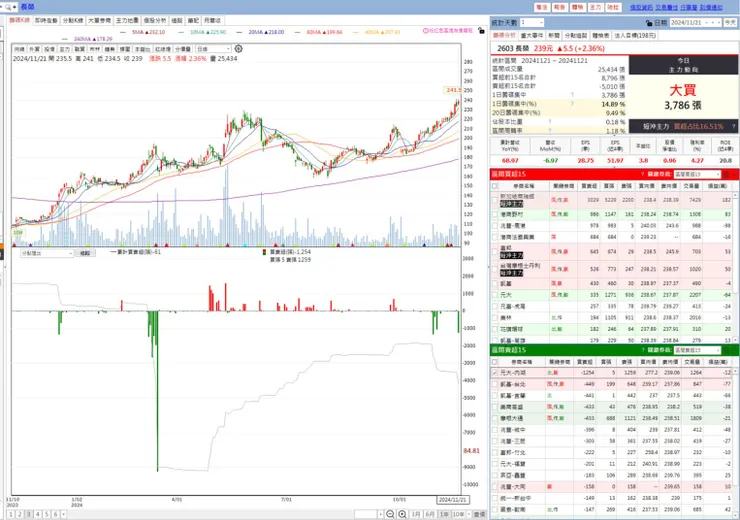Switch to the 大戶券商 tab
The height and width of the screenshot is (520, 740).
coord(100,20)
